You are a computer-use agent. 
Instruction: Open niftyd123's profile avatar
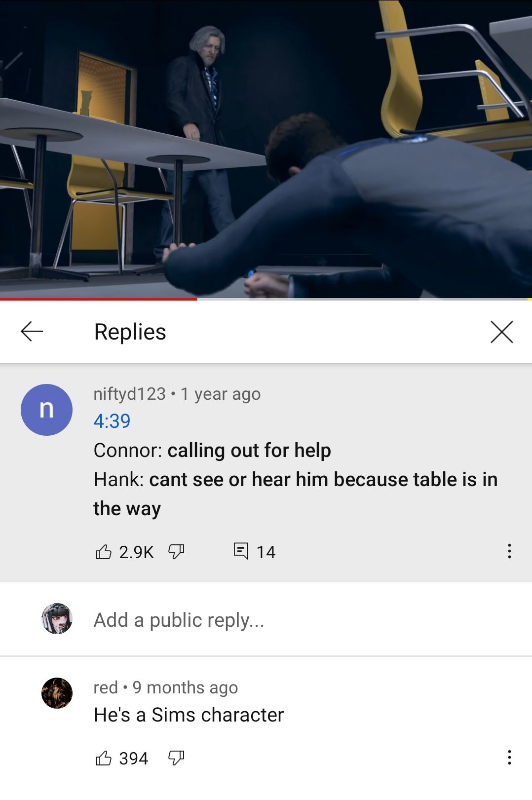46,410
